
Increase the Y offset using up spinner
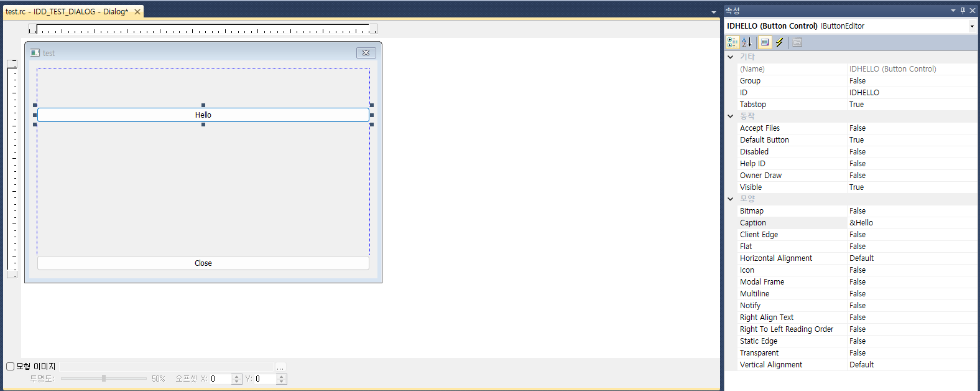click(x=281, y=376)
